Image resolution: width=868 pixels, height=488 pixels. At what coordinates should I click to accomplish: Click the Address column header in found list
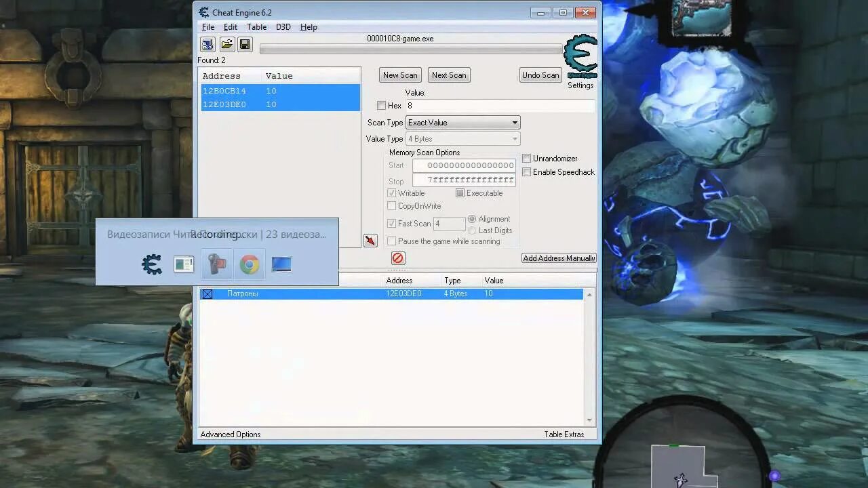point(221,76)
